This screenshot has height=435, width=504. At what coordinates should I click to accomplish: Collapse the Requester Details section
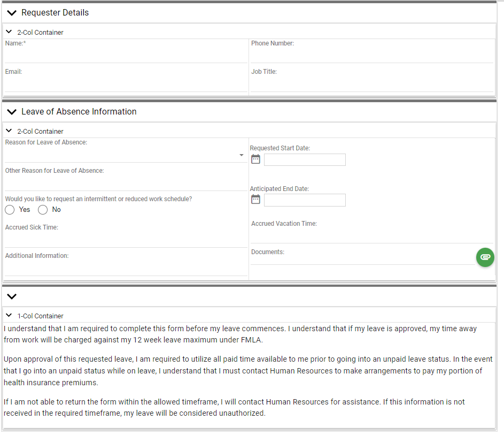12,13
